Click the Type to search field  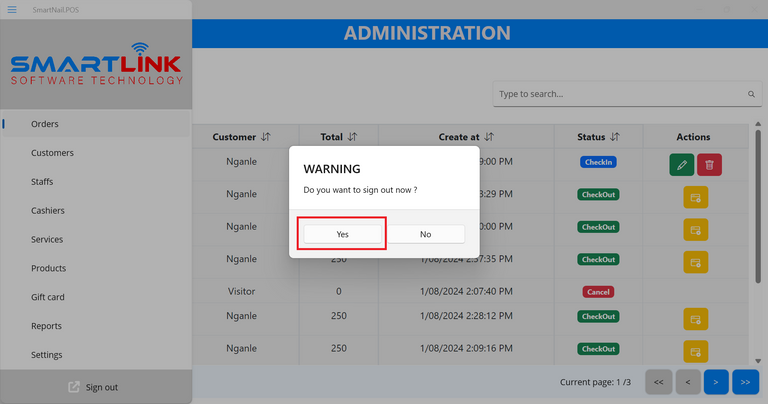coord(620,95)
